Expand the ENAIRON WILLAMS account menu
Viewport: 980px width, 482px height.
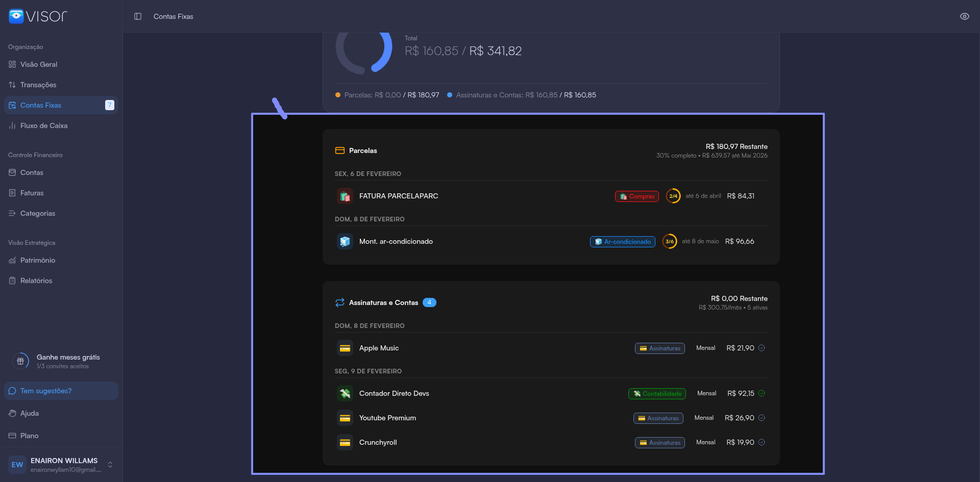[110, 465]
